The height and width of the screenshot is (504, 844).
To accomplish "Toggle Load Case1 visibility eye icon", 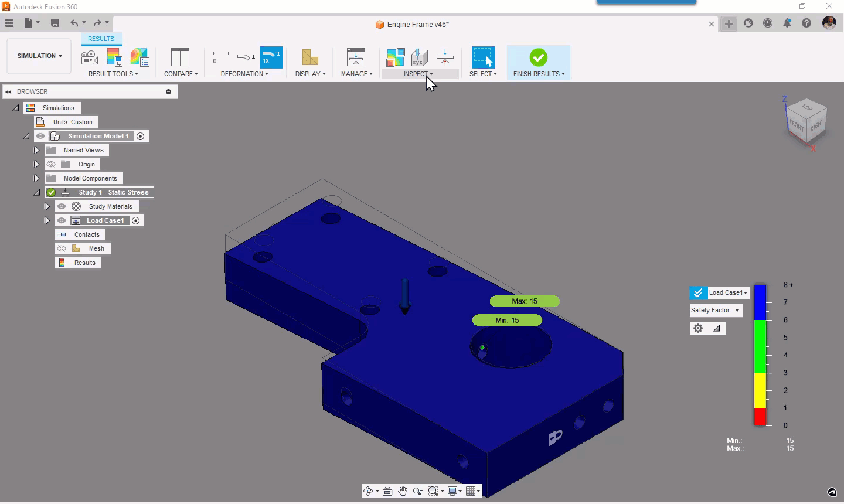I will tap(62, 220).
